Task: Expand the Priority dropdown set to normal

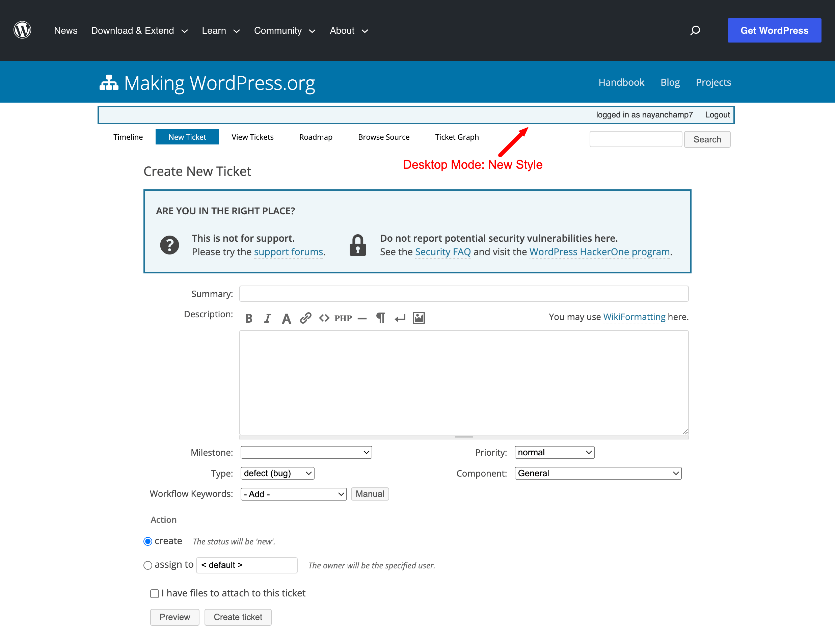Action: tap(554, 452)
